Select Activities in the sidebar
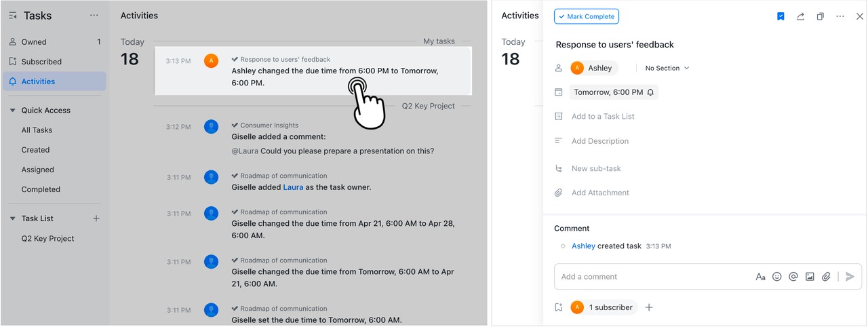This screenshot has width=868, height=327. coord(38,81)
